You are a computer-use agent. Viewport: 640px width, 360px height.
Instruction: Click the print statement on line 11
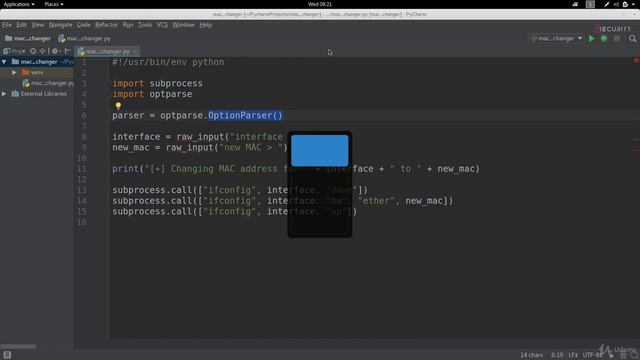click(x=296, y=169)
